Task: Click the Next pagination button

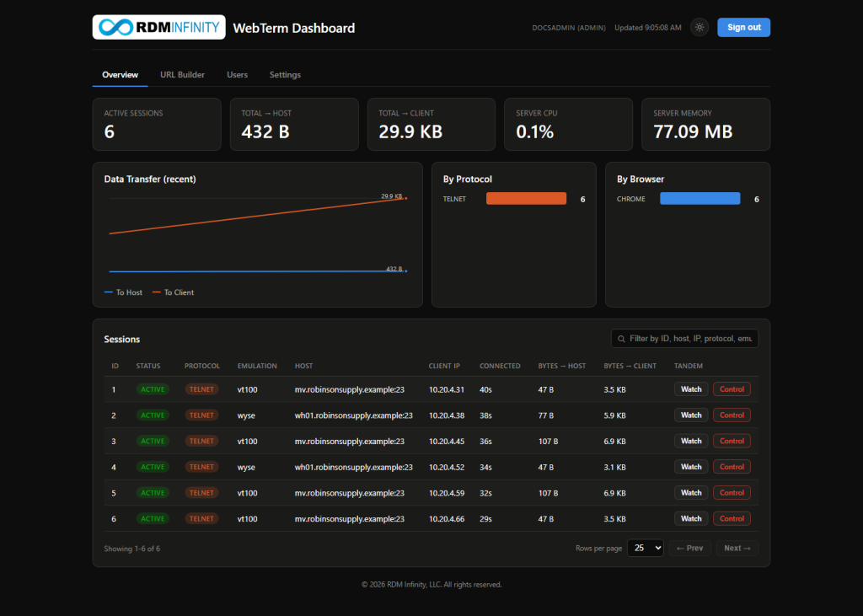Action: 737,548
